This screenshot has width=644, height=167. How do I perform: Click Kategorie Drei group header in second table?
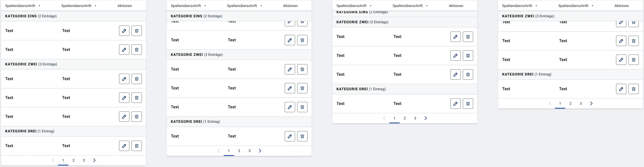coord(239,122)
